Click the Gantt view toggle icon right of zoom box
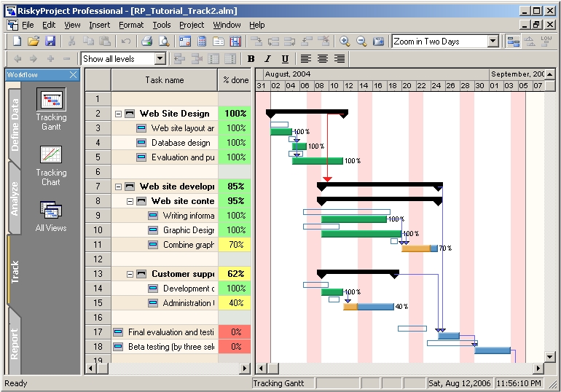This screenshot has height=392, width=561. click(513, 42)
